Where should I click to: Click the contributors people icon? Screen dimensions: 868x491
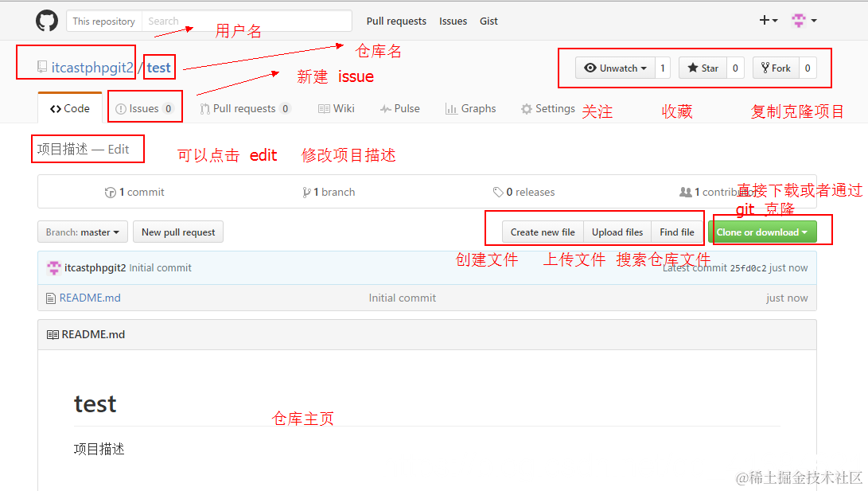pyautogui.click(x=685, y=192)
